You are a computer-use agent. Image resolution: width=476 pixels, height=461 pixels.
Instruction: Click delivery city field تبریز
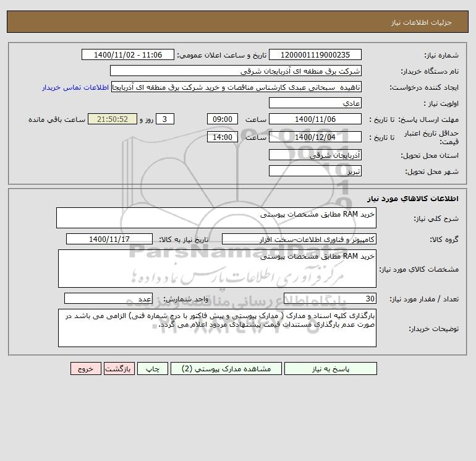click(315, 171)
